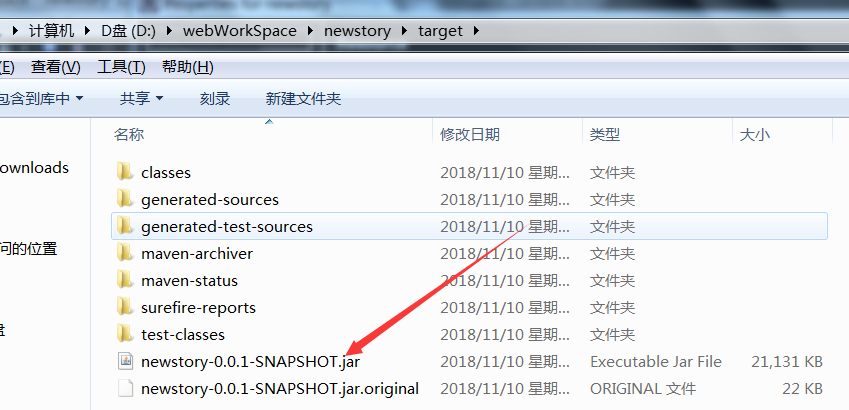Open the classes folder icon
This screenshot has width=849, height=410.
[x=125, y=172]
